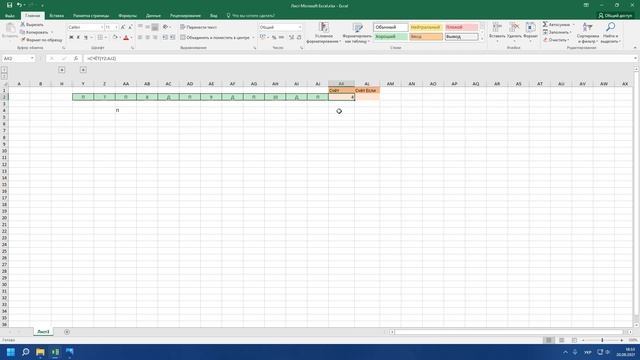Toggle align right in Alignment group
Screen dimensions: 640x360
point(155,38)
